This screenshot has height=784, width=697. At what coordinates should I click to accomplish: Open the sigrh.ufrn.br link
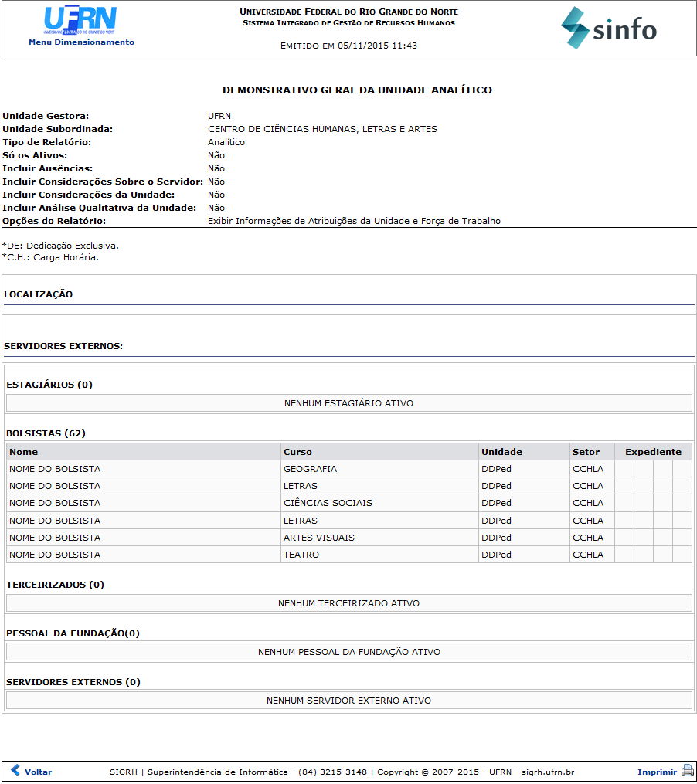click(x=548, y=771)
